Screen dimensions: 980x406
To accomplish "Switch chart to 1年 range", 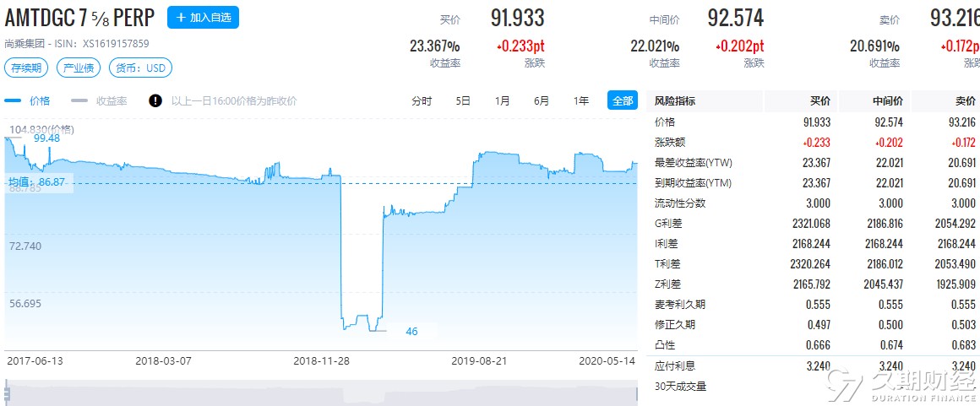I will [581, 100].
